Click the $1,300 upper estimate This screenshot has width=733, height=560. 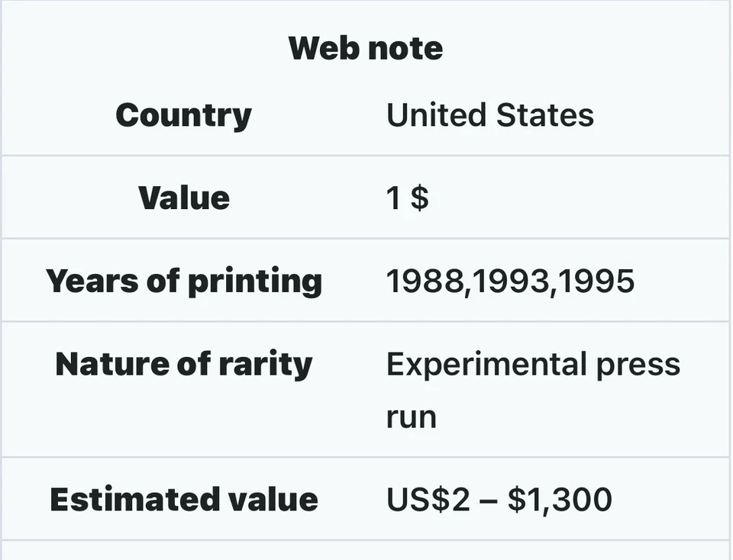point(560,500)
